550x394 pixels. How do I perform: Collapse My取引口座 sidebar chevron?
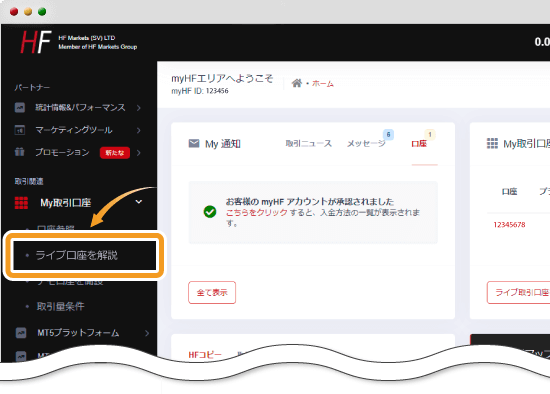pos(139,202)
